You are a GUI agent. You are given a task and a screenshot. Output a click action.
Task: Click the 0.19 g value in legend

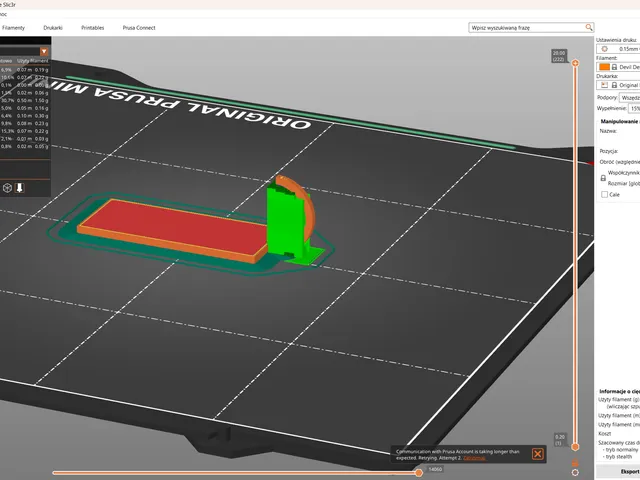[x=41, y=70]
